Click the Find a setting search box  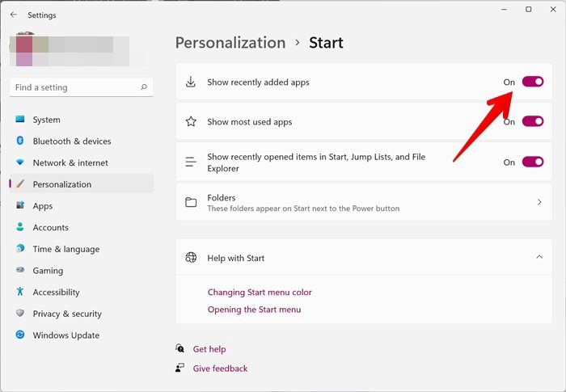pos(82,87)
